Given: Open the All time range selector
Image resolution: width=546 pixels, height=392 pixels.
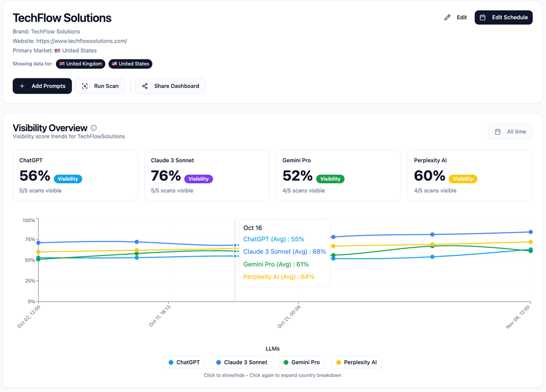Looking at the screenshot, I should [510, 131].
